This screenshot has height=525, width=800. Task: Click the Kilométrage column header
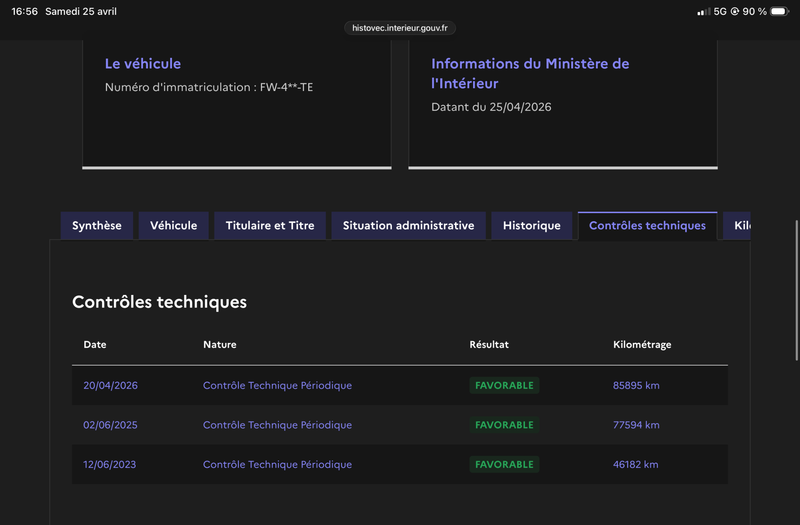click(x=642, y=345)
